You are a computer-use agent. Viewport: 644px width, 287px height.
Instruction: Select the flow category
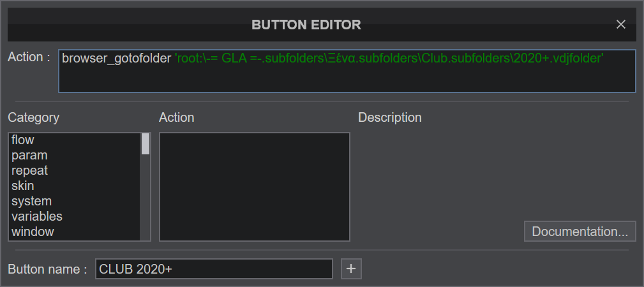click(x=23, y=140)
